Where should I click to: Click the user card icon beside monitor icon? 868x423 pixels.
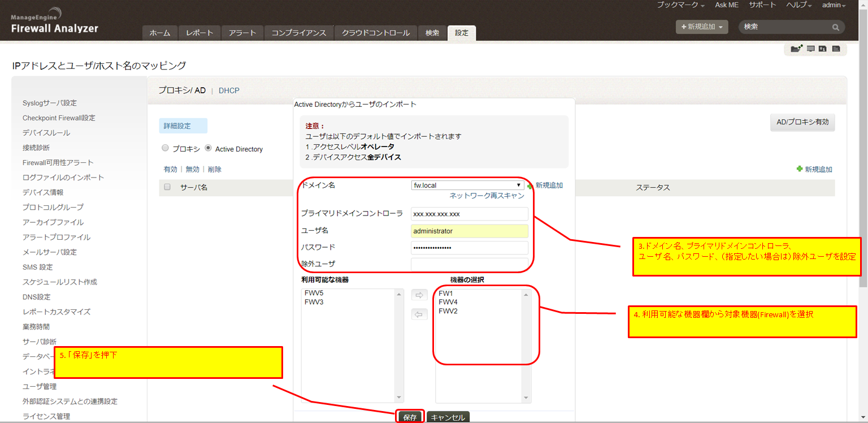click(x=823, y=49)
